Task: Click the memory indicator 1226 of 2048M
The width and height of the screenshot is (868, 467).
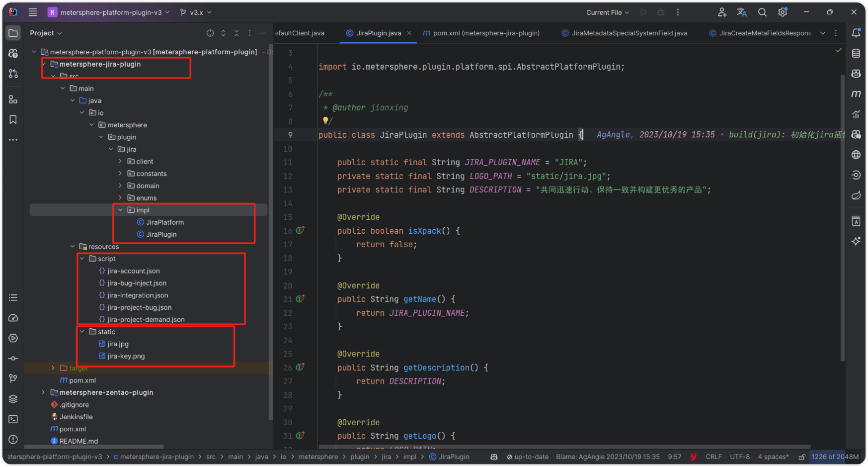Action: click(835, 457)
